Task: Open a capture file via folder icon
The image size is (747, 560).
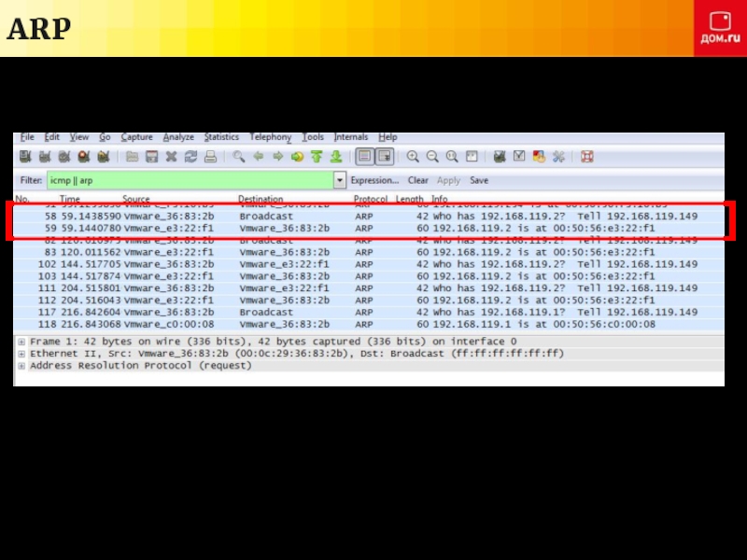Action: pos(132,157)
